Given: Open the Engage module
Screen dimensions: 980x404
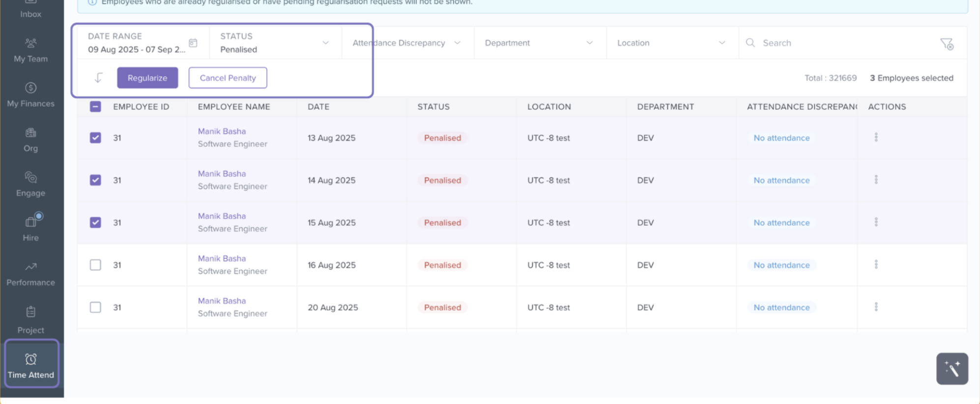Looking at the screenshot, I should (30, 185).
